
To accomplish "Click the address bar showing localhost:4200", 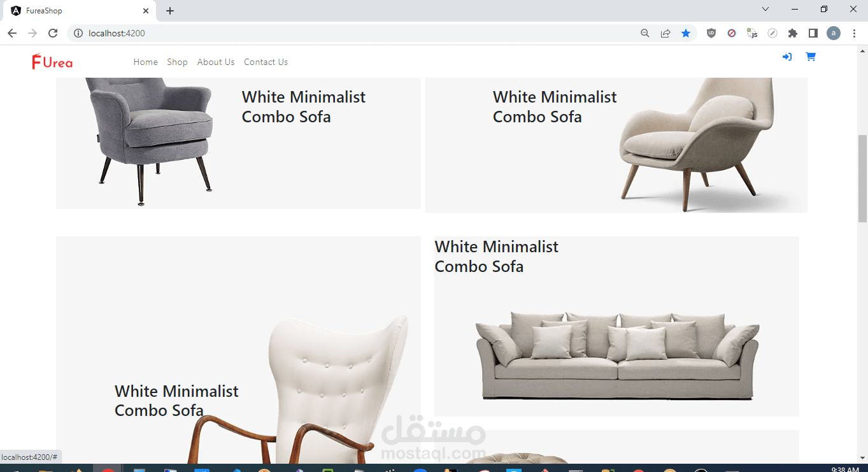I will [357, 33].
